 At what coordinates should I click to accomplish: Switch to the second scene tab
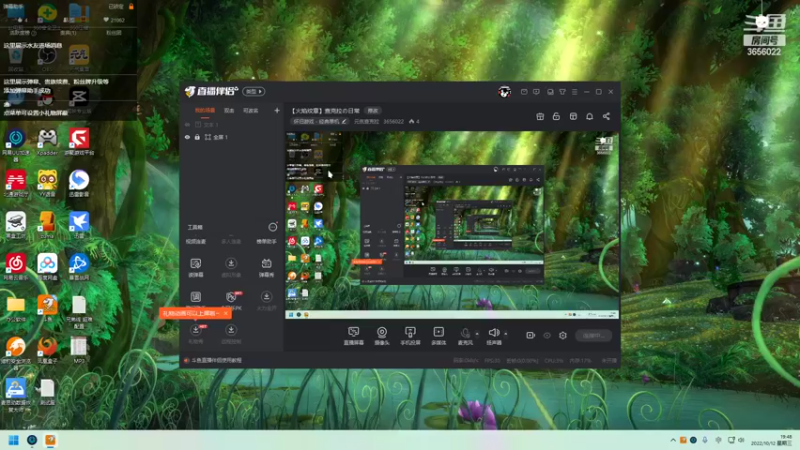point(229,110)
